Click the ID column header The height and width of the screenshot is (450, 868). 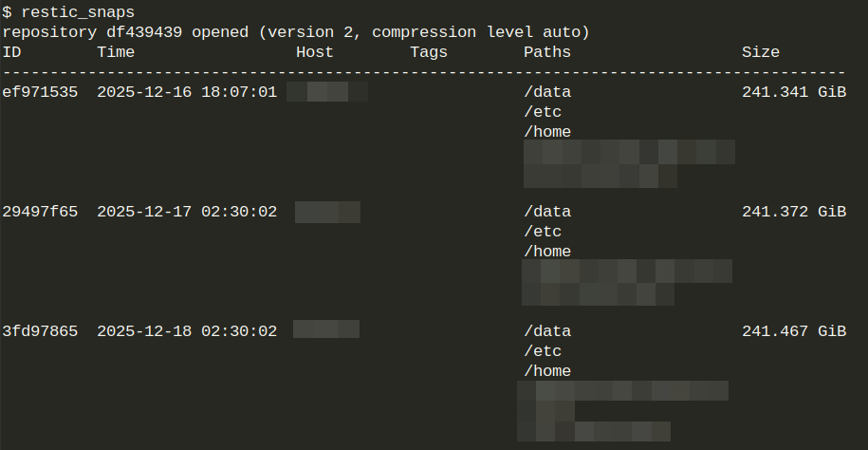11,52
